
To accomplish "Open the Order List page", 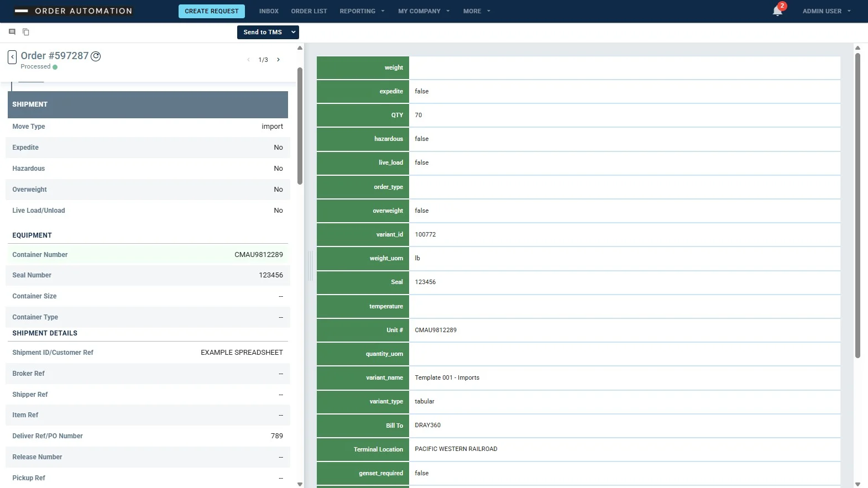I will [309, 11].
